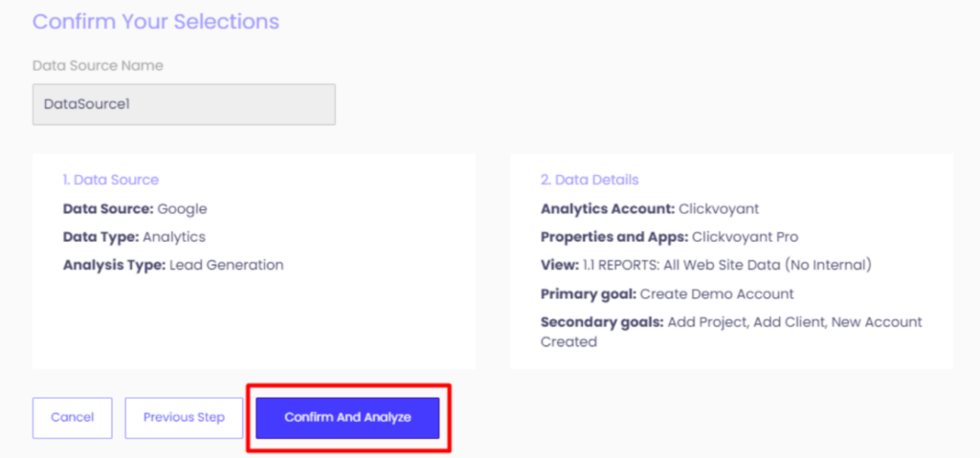Screen dimensions: 980x458
Task: Click the Secondary goals bold label
Action: pyautogui.click(x=602, y=322)
